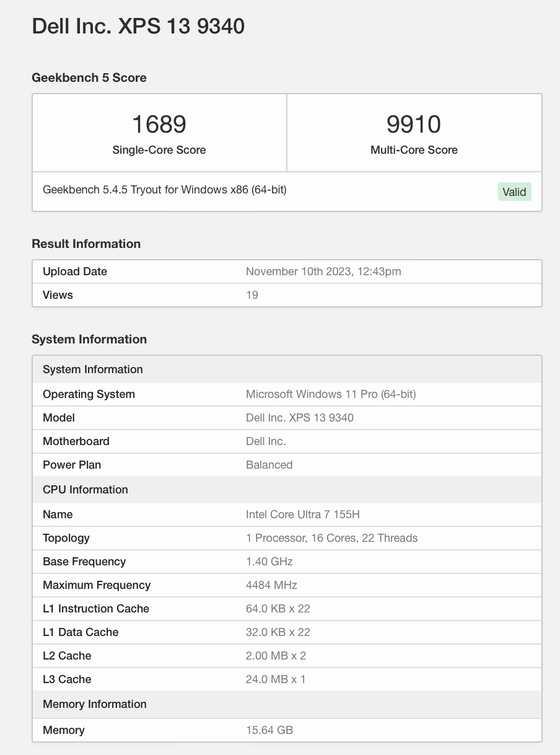Click the Geekbench 5.4.5 Tryout version text

(x=165, y=190)
